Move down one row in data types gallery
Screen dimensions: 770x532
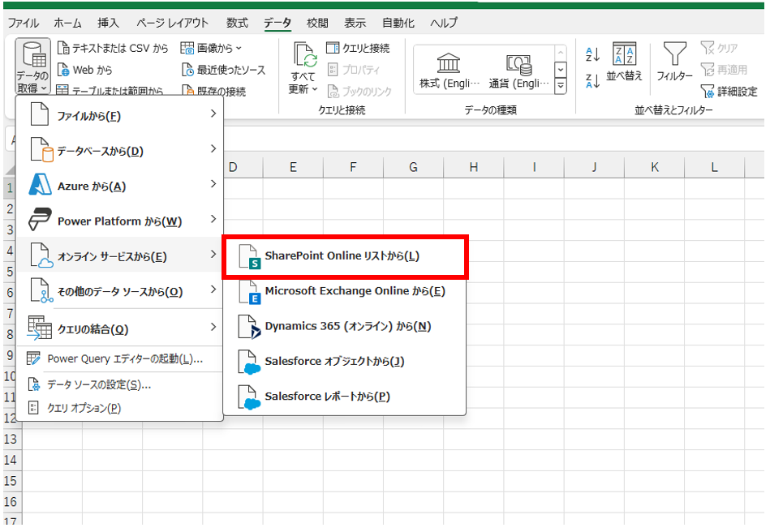coord(561,70)
